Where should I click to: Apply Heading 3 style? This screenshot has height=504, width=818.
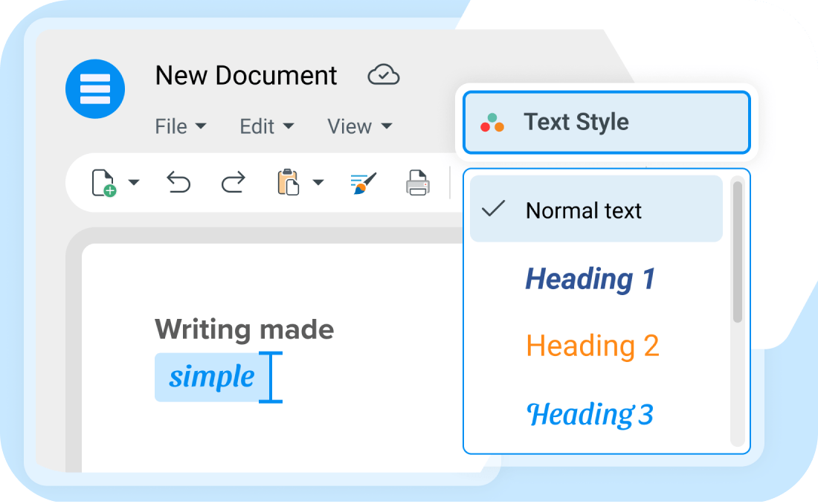tap(590, 415)
